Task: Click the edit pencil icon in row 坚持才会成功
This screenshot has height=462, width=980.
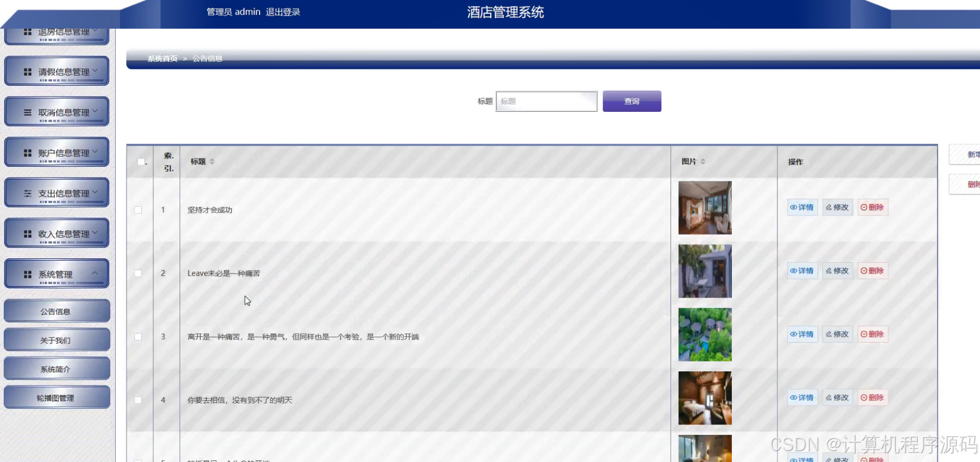Action: point(829,207)
